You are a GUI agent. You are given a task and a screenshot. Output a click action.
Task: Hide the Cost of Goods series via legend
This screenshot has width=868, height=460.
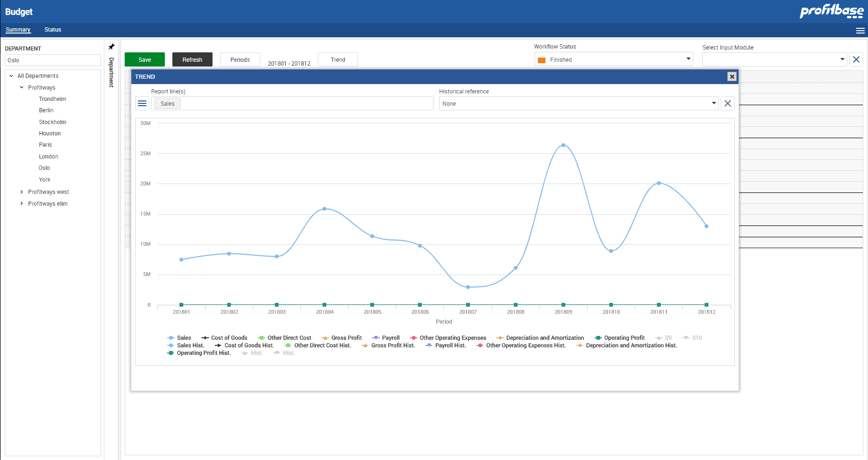click(x=229, y=337)
